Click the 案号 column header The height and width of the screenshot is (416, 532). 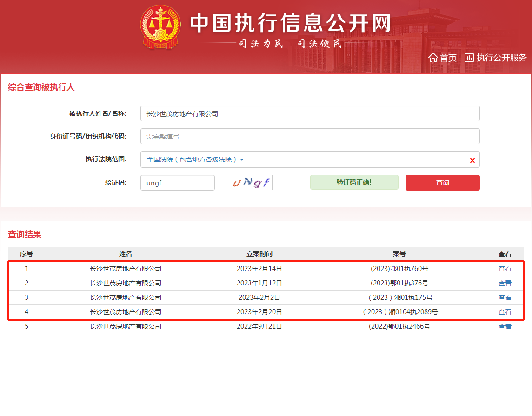point(399,254)
